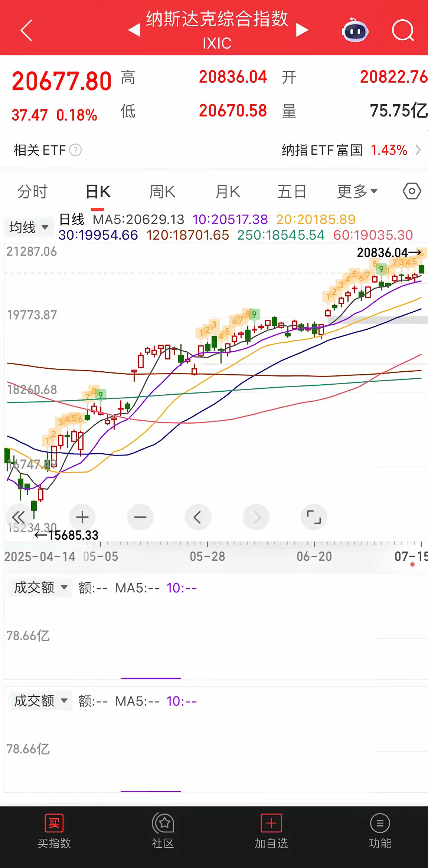Switch to 五日 tab
Screen dimensions: 428x868
292,192
